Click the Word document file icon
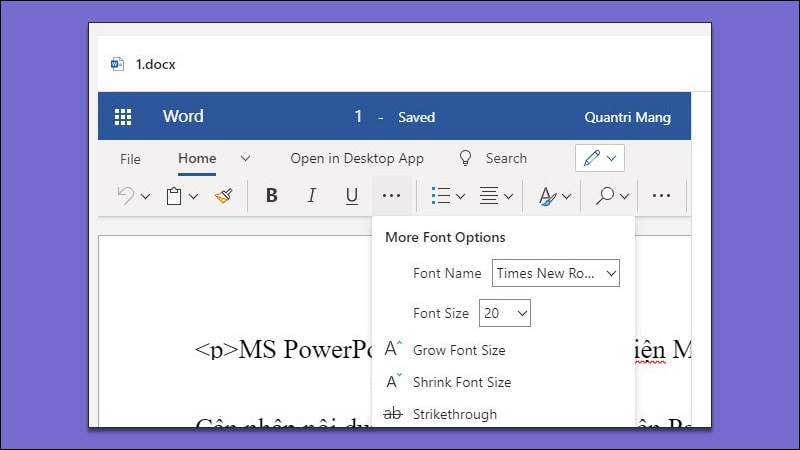 pyautogui.click(x=117, y=64)
